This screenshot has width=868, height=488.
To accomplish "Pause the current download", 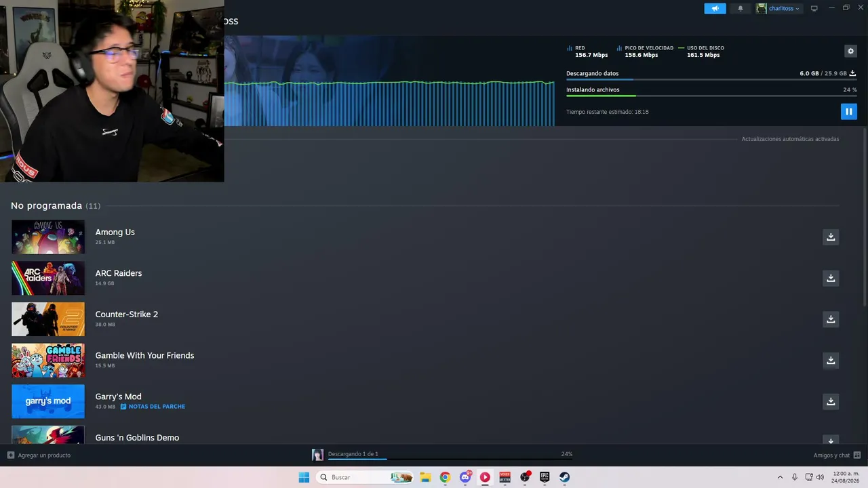I will point(848,112).
